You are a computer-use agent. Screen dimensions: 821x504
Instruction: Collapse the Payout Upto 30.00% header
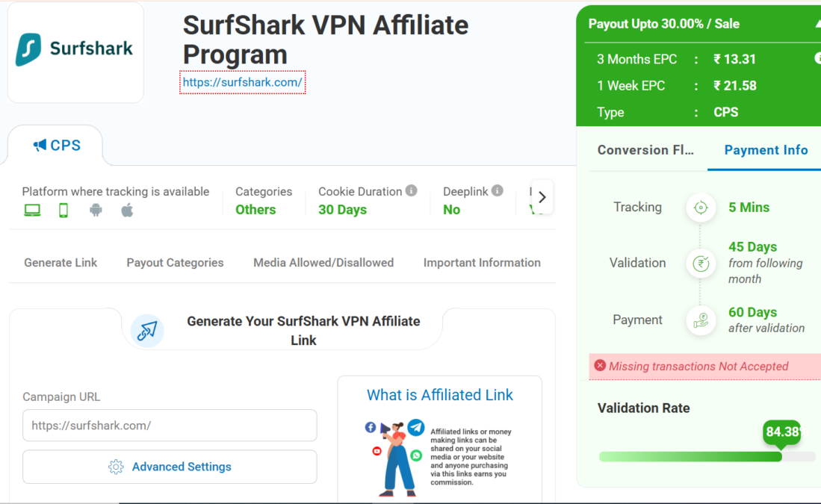pos(817,24)
